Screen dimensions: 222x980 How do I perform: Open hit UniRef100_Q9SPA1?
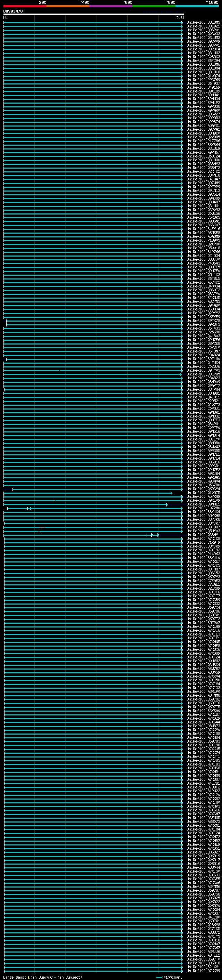click(x=203, y=30)
